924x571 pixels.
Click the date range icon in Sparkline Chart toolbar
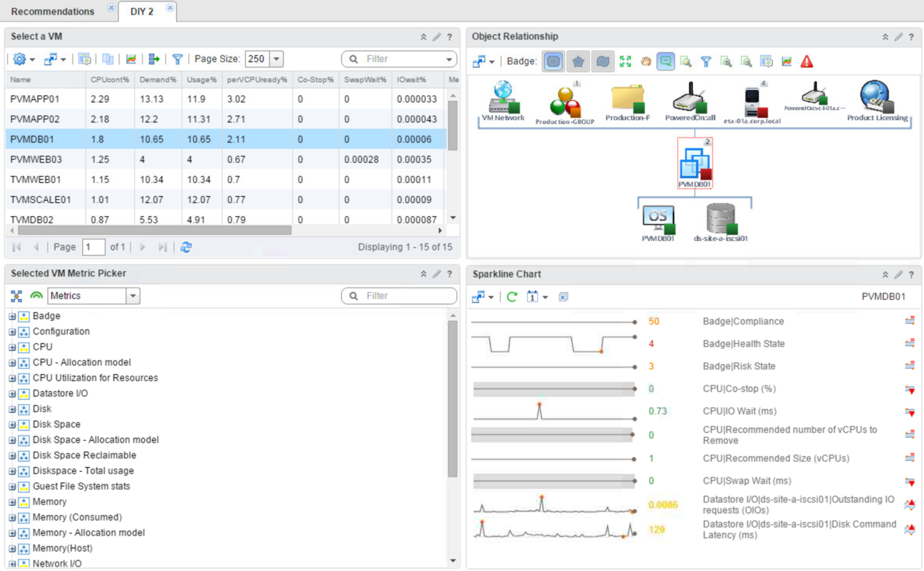point(532,296)
